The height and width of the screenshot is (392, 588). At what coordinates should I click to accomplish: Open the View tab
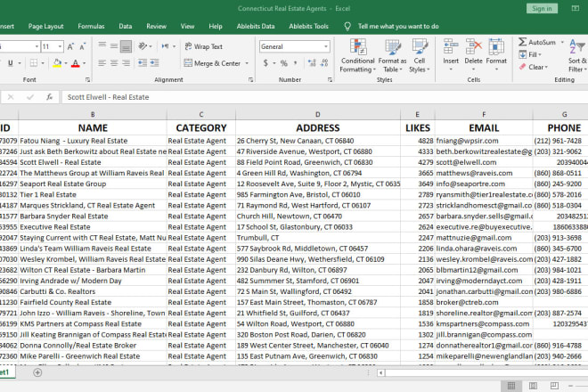tap(187, 26)
